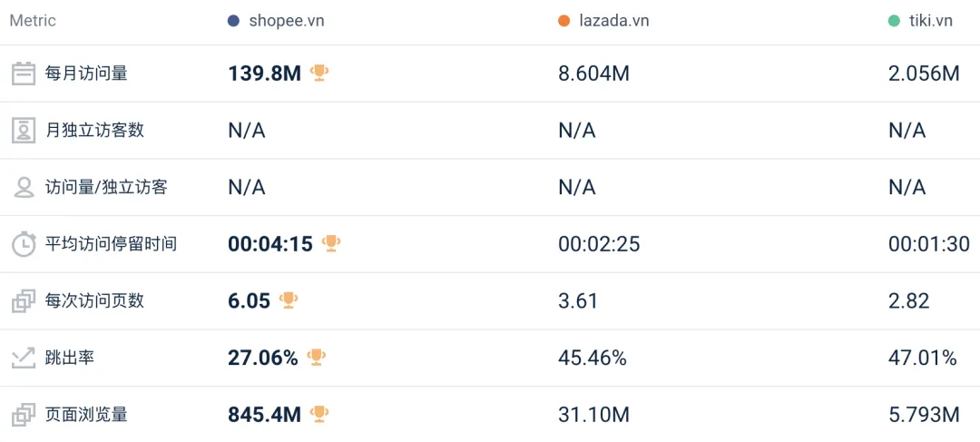Click the visits per unique visitor icon
Screen dimensions: 980x442
[24, 188]
